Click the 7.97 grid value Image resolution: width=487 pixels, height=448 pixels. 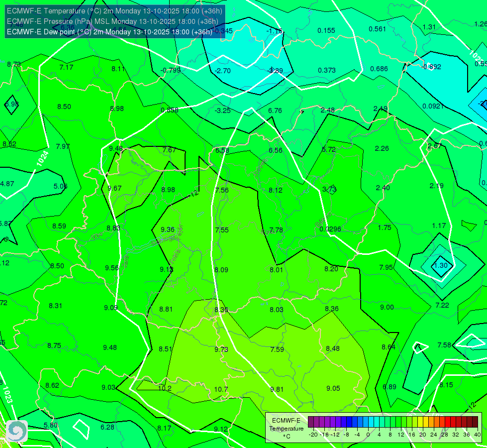(63, 146)
